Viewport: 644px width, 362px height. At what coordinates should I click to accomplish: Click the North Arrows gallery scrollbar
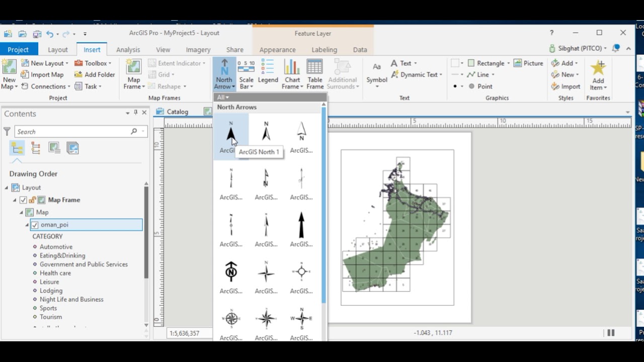[324, 206]
